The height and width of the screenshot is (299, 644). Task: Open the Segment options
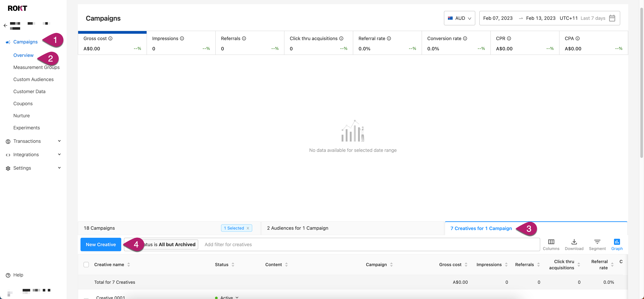597,244
